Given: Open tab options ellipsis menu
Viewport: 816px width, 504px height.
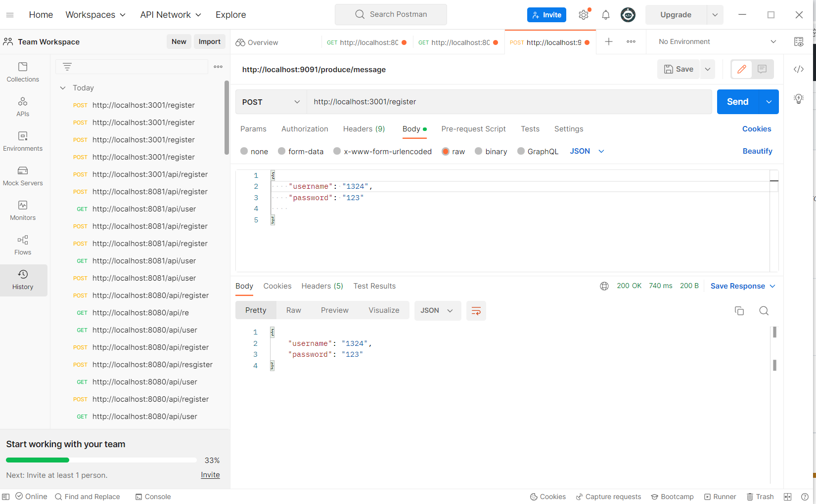Looking at the screenshot, I should pos(631,42).
